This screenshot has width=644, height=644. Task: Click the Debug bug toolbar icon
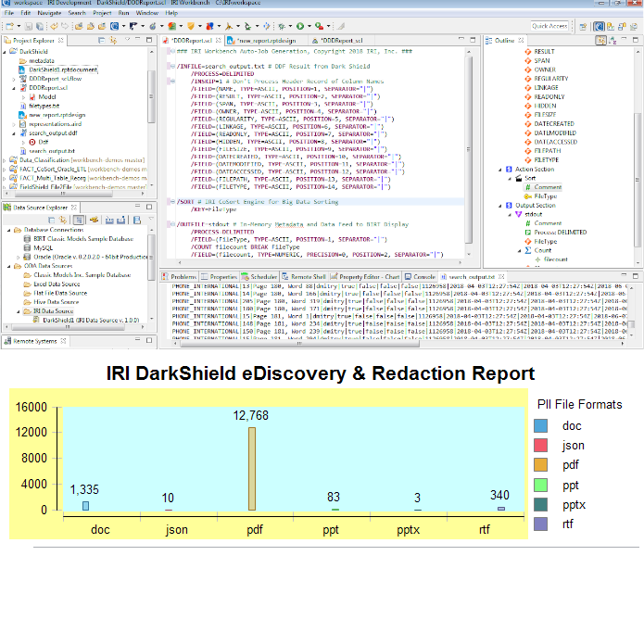(x=282, y=26)
